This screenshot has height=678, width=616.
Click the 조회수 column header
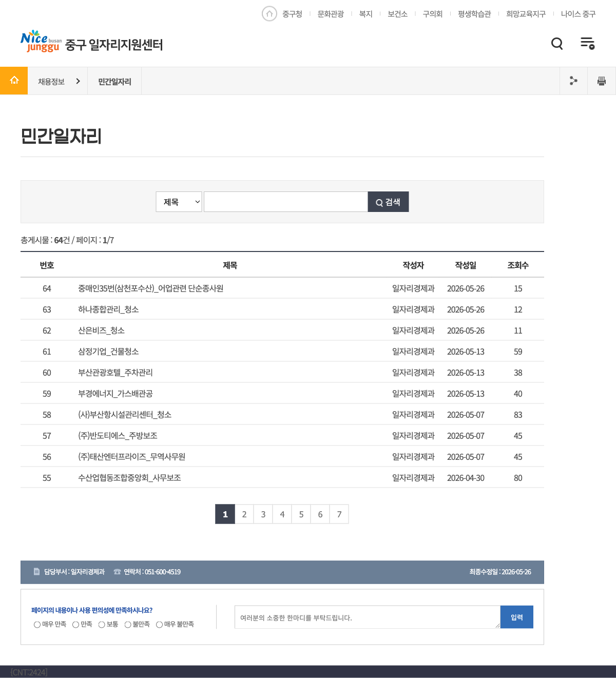click(x=518, y=265)
